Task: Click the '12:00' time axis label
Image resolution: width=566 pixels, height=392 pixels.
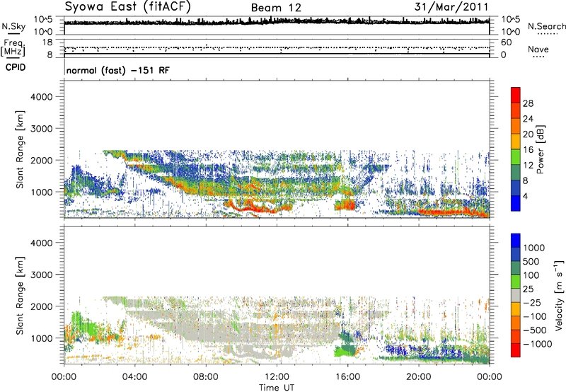Action: (277, 377)
